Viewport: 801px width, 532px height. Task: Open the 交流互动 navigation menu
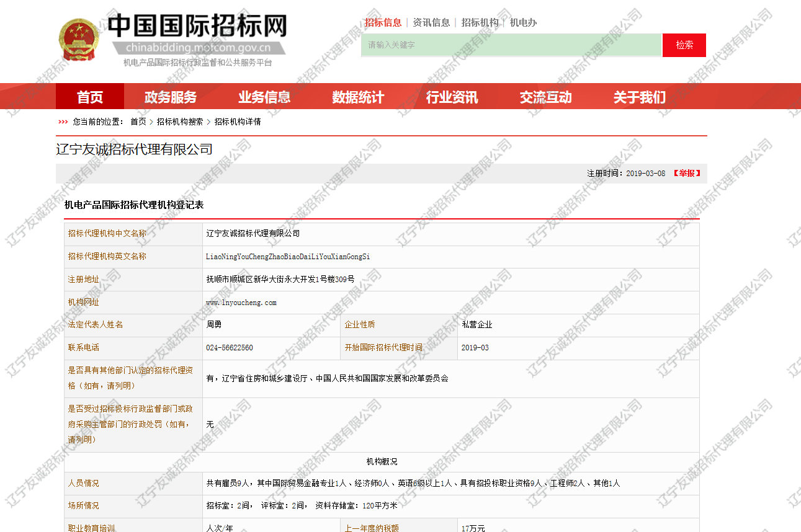pos(545,97)
